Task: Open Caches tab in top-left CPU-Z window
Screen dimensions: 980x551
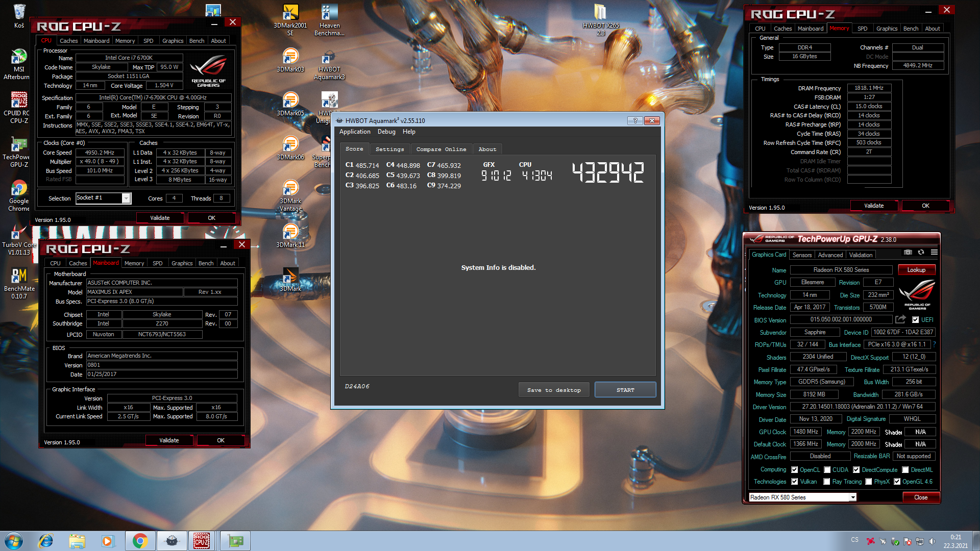Action: click(x=68, y=41)
